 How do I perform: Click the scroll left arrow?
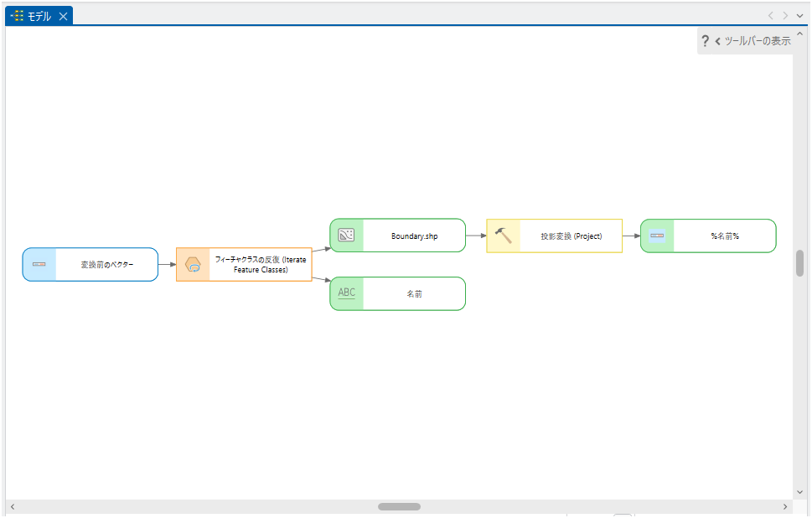(x=13, y=506)
